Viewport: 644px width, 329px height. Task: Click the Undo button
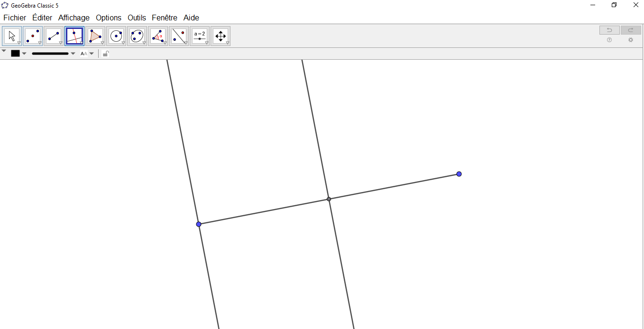click(609, 30)
